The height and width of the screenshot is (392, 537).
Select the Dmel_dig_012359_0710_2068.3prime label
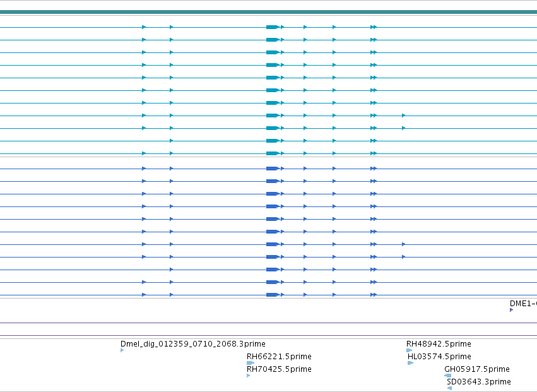tap(193, 343)
